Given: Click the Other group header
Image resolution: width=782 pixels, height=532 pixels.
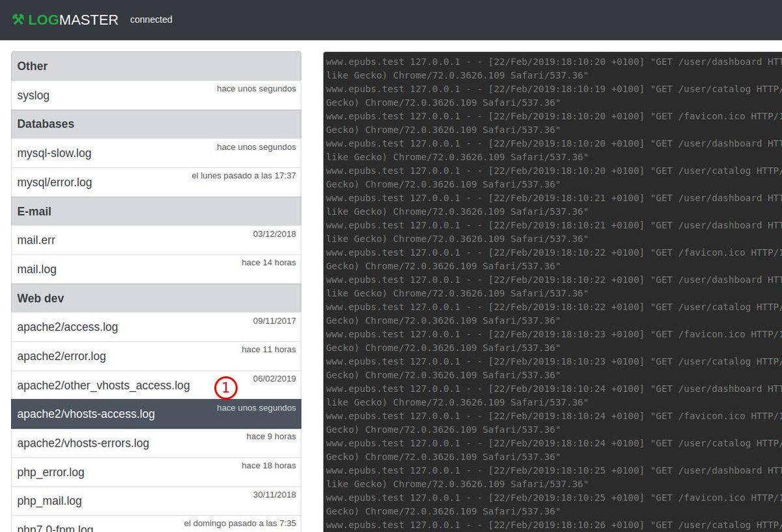Looking at the screenshot, I should (156, 66).
